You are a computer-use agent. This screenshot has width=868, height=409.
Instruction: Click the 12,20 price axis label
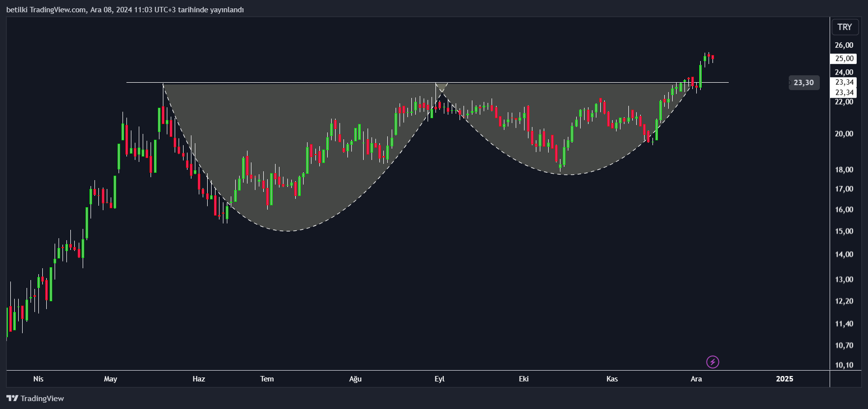pyautogui.click(x=844, y=301)
